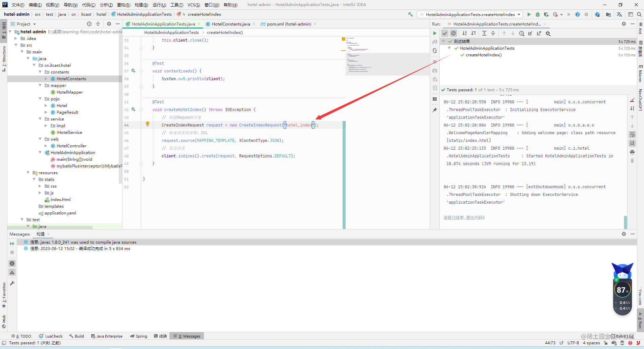Run the selected configuration from main toolbar
Image resolution: width=644 pixels, height=349 pixels.
[x=529, y=14]
